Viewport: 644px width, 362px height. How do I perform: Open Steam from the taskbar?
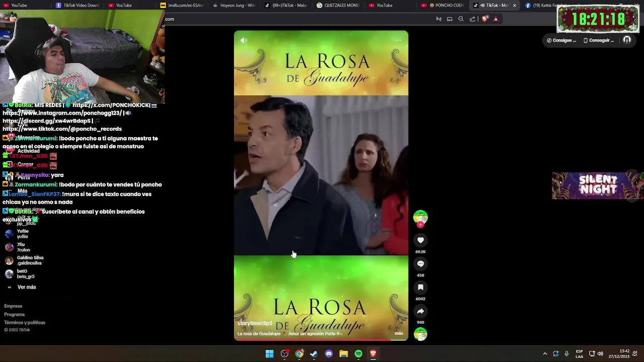(x=314, y=354)
